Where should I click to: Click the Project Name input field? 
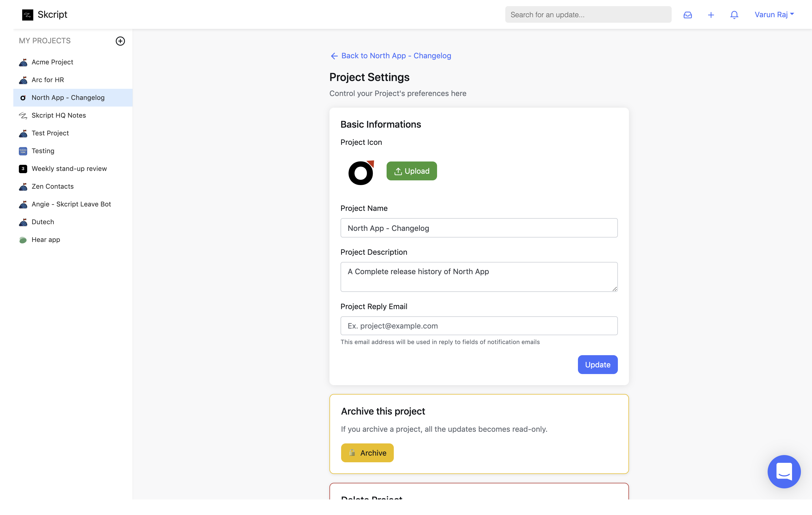tap(479, 228)
